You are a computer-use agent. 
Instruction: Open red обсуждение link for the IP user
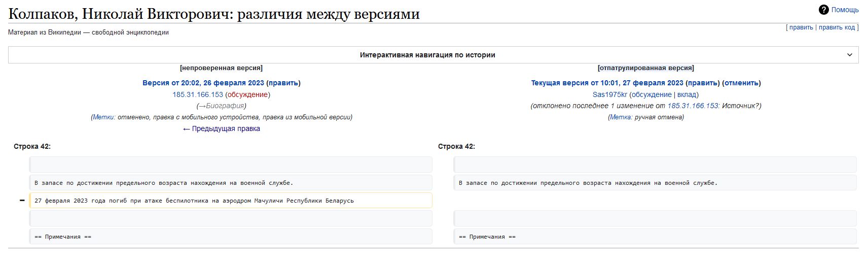[x=247, y=94]
